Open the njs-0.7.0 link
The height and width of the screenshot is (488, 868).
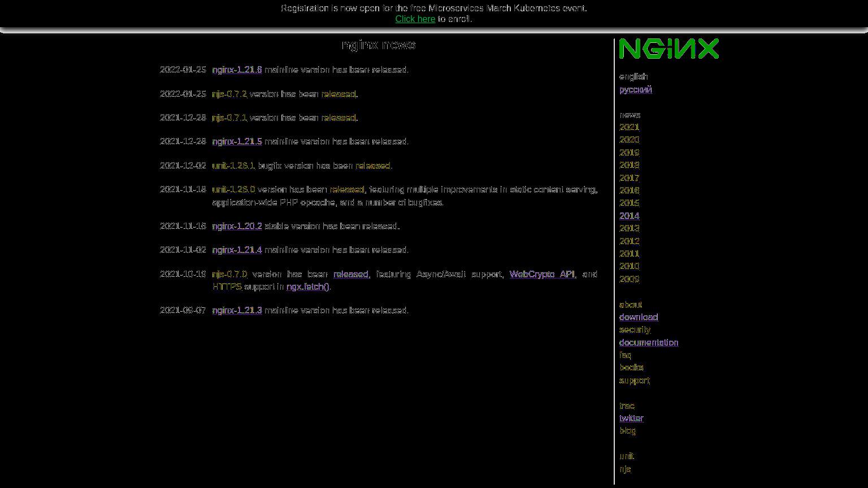pos(229,274)
